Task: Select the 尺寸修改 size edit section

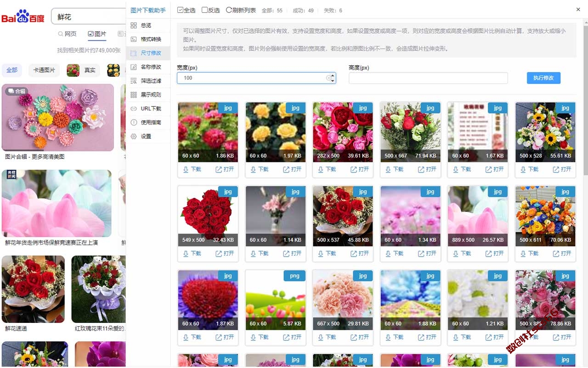Action: click(x=148, y=53)
